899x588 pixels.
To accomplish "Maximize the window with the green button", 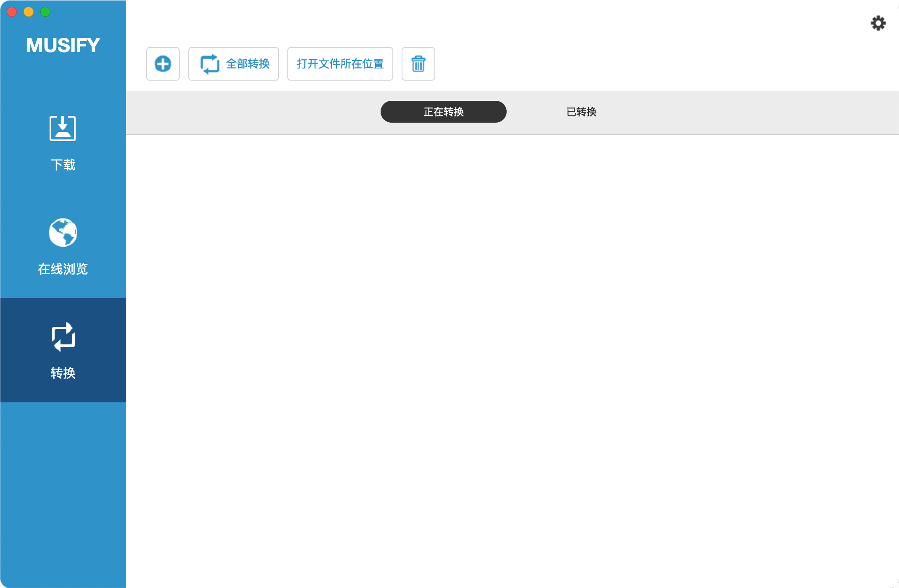I will (x=45, y=12).
